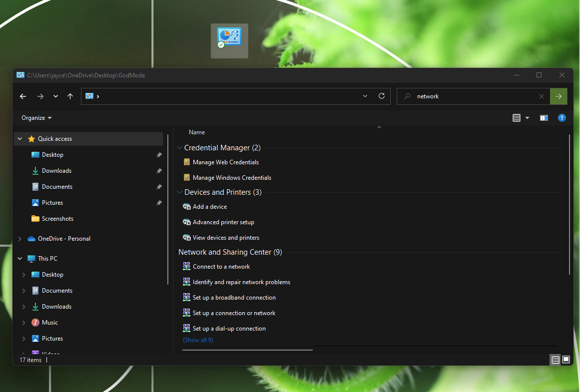Open the address bar history dropdown
Viewport: 580px width, 392px height.
click(x=365, y=96)
